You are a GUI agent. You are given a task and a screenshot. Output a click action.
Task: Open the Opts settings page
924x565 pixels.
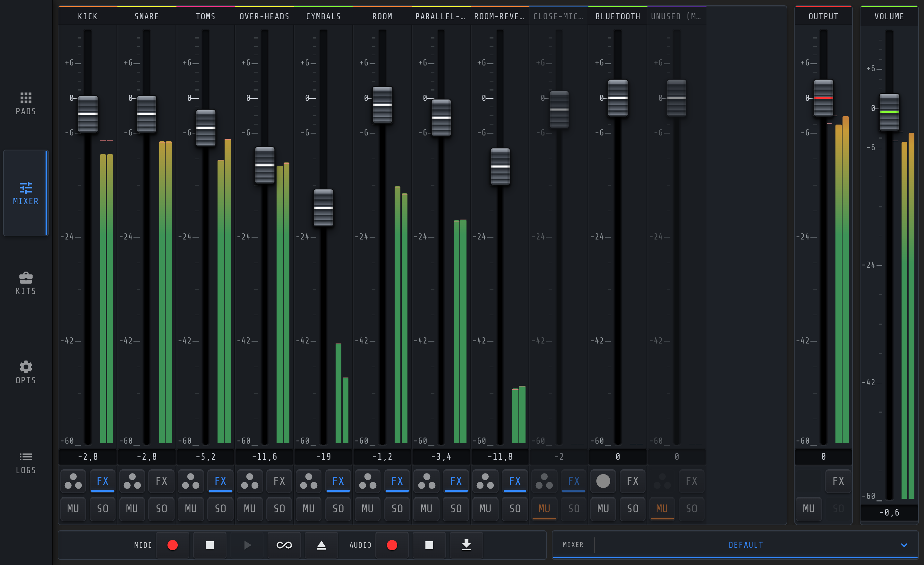[x=26, y=372]
